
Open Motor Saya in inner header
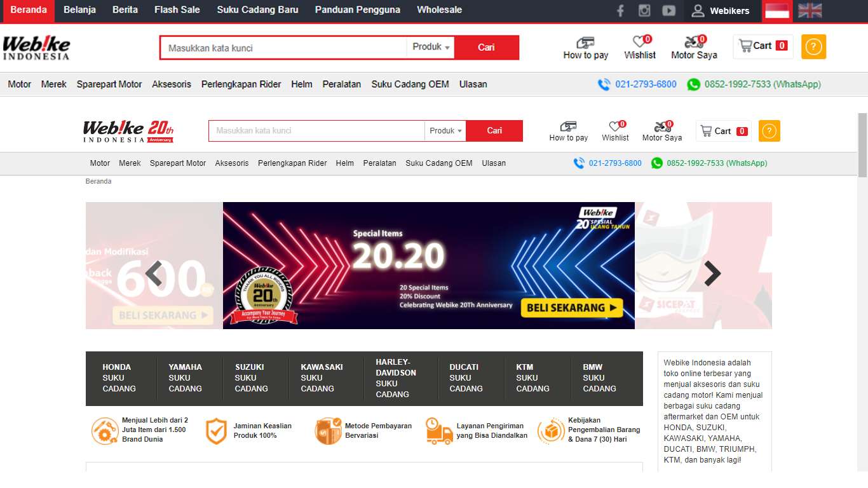click(x=662, y=132)
